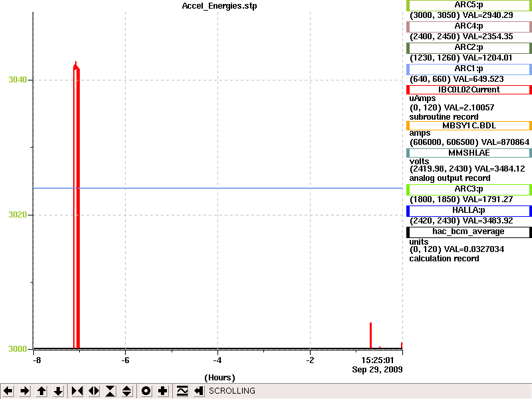
Task: Pan the plot right with the right arrow
Action: click(25, 391)
